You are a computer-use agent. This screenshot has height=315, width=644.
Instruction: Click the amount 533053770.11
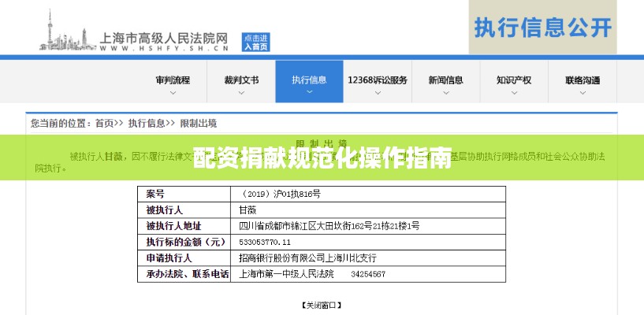coord(265,243)
